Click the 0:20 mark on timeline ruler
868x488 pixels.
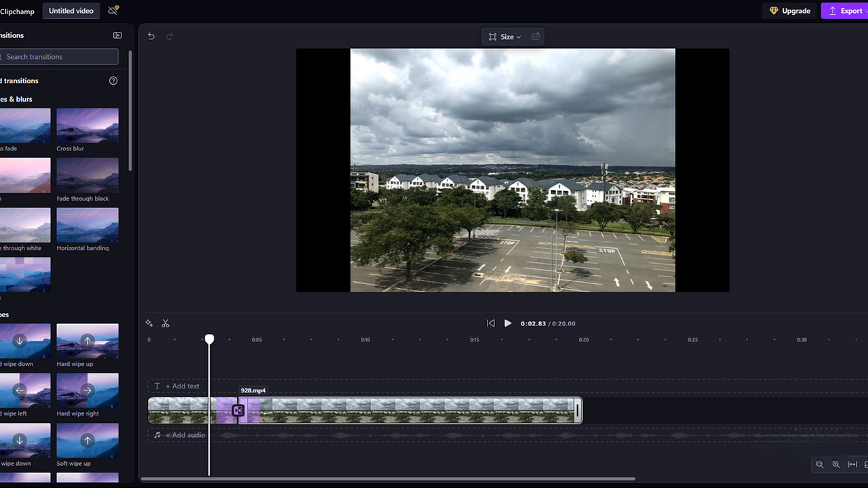click(584, 340)
